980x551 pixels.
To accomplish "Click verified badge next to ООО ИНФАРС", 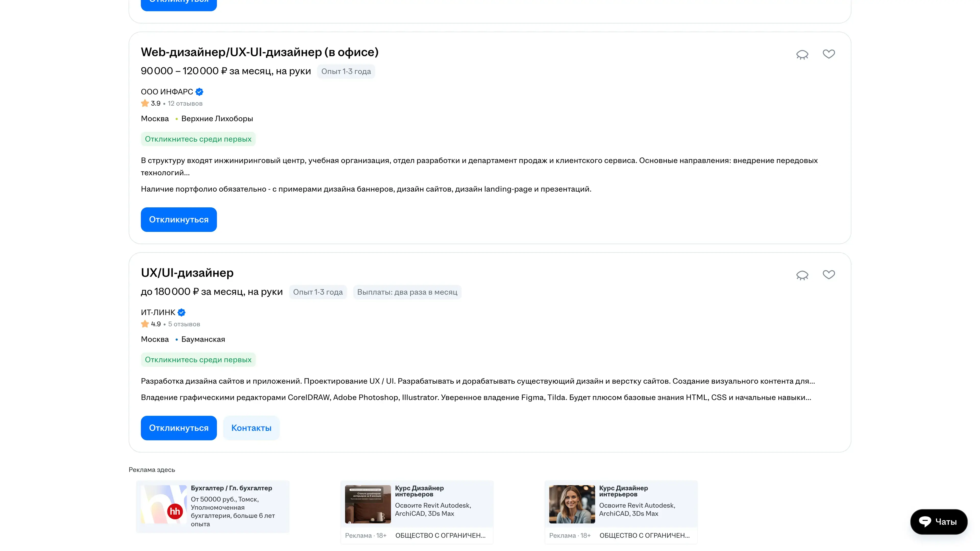I will [199, 92].
